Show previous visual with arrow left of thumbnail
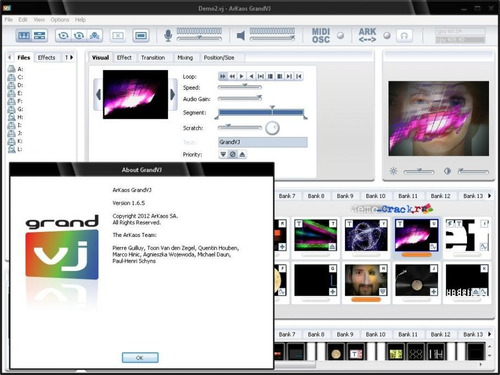500x375 pixels. coord(98,95)
